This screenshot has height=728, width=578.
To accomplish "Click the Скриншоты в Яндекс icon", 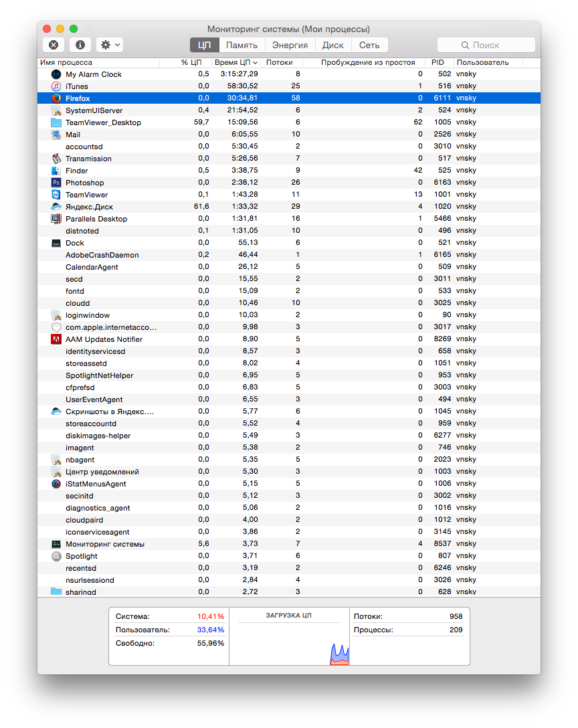I will tap(56, 412).
